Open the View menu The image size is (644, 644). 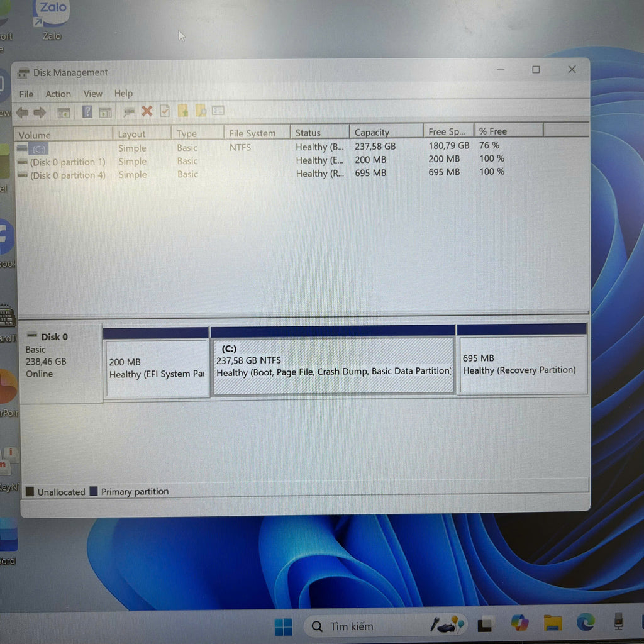92,94
